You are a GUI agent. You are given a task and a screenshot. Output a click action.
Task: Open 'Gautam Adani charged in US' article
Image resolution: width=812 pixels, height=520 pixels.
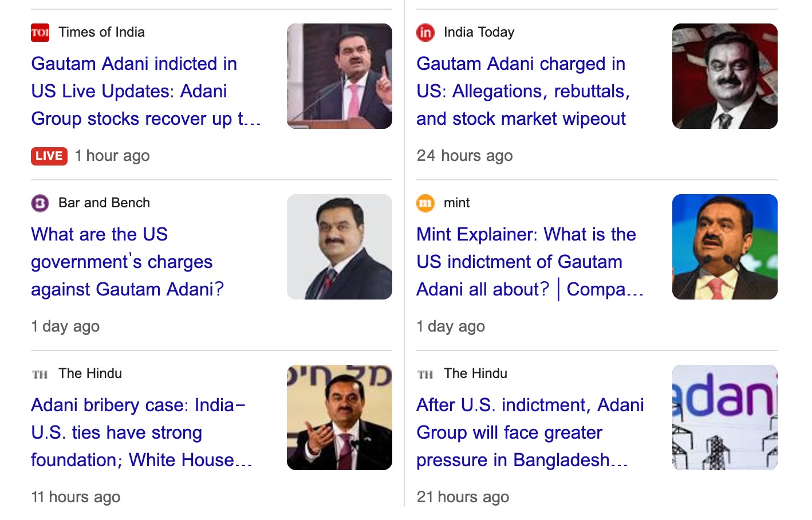tap(523, 91)
